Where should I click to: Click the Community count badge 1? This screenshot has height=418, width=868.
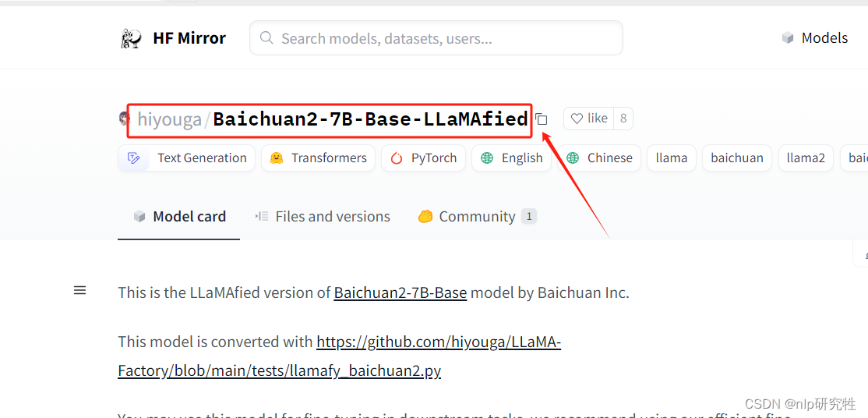point(528,216)
